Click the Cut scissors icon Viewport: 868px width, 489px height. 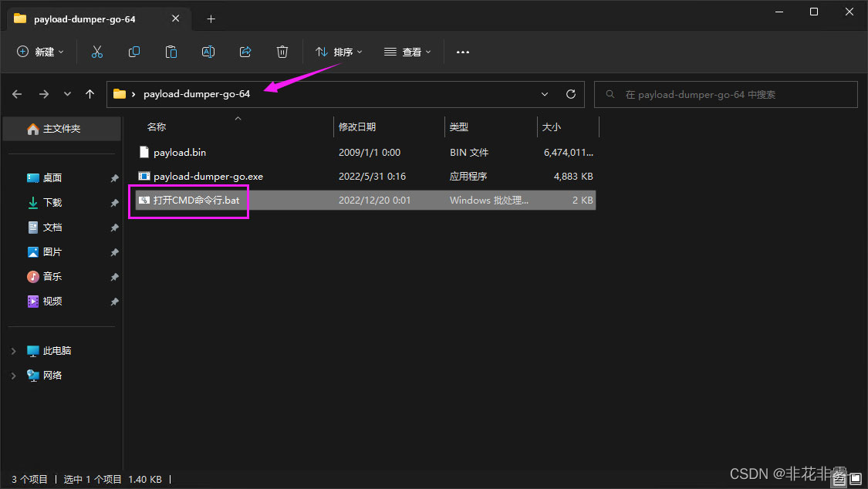pos(97,52)
